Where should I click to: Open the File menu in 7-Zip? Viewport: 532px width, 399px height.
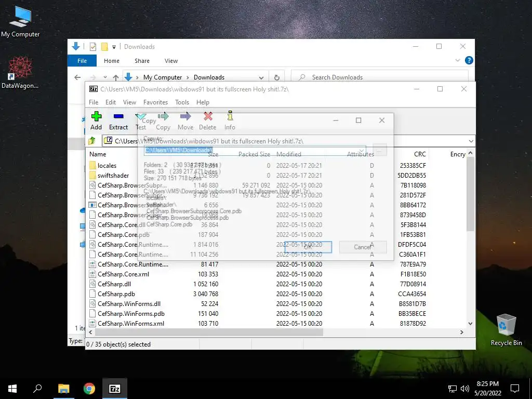pyautogui.click(x=94, y=102)
